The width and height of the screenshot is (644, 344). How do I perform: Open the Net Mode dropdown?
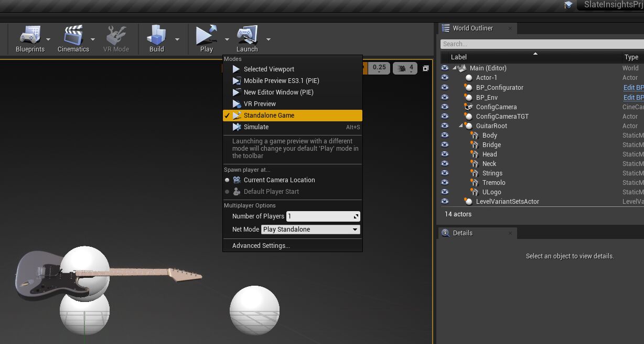click(x=310, y=230)
